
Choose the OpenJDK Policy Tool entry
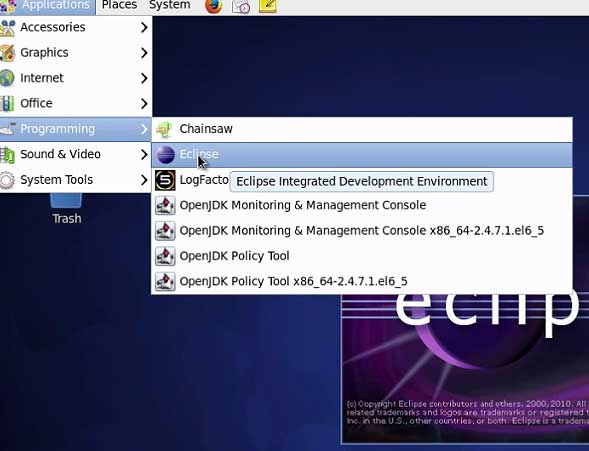point(362,256)
